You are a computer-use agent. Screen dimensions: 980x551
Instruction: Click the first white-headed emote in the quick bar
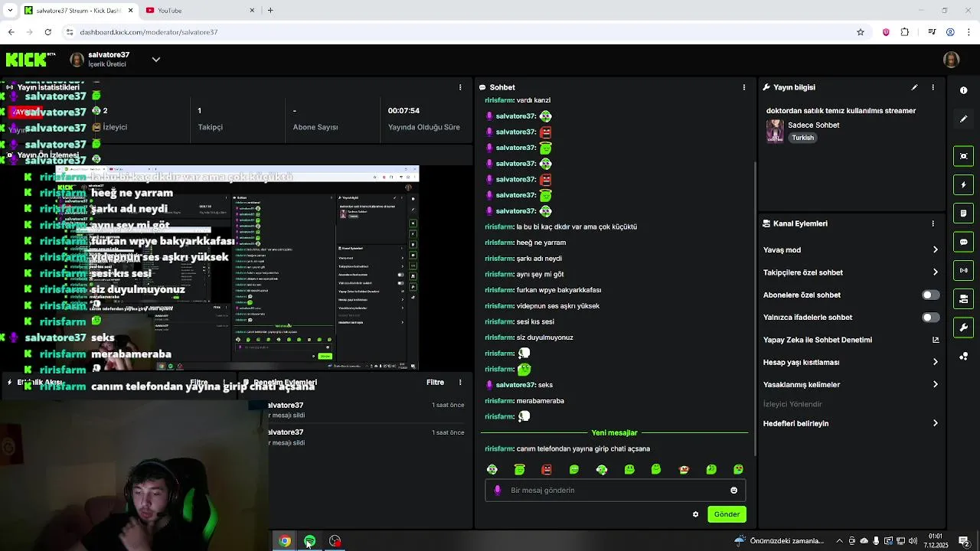tap(492, 469)
